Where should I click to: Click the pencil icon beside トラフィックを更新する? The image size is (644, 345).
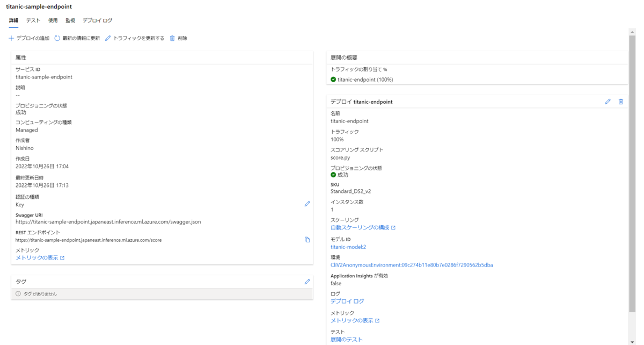(108, 38)
